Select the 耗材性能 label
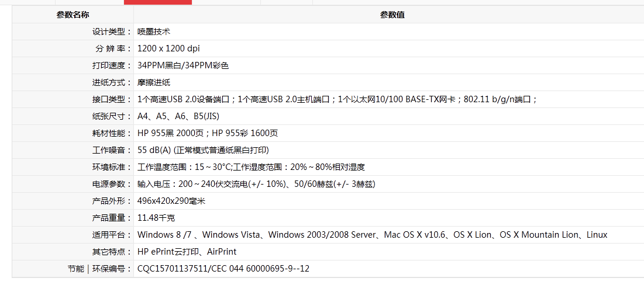The height and width of the screenshot is (285, 644). click(x=111, y=133)
